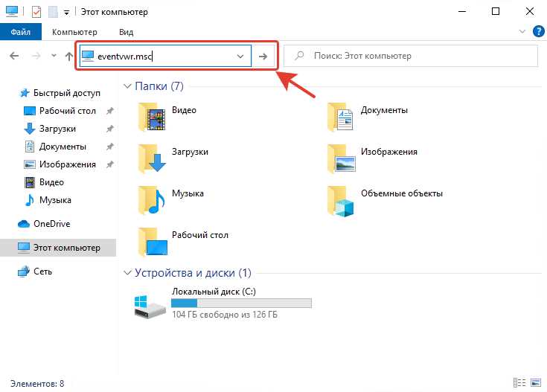The image size is (547, 392).
Task: Collapse the Устройства и диски group
Action: [128, 273]
